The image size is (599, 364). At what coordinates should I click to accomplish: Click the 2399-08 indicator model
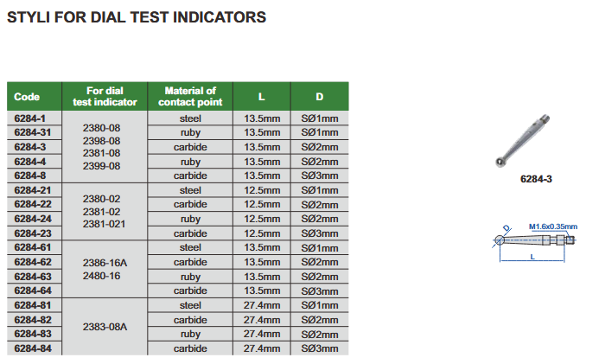(x=101, y=165)
